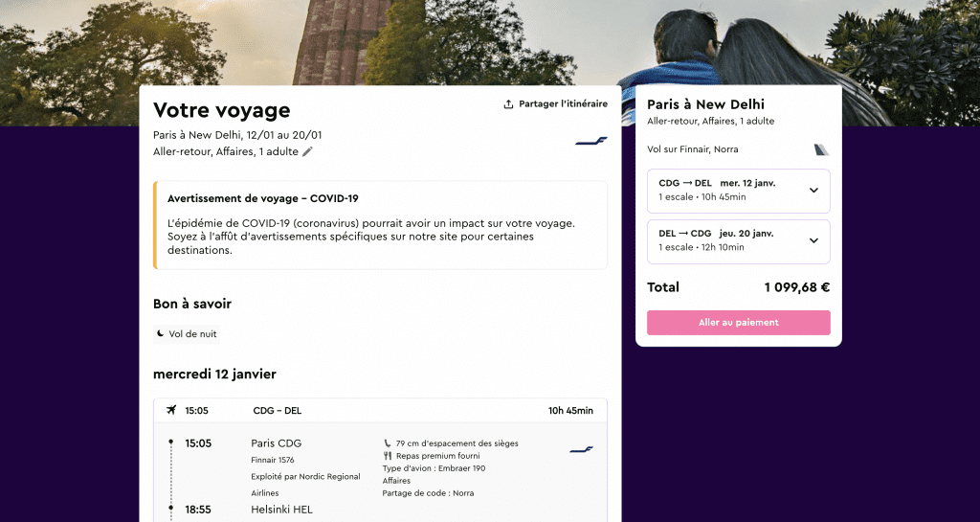Viewport: 980px width, 522px height.
Task: Click '79 cm d'espacement des sièges' text
Action: click(x=457, y=443)
